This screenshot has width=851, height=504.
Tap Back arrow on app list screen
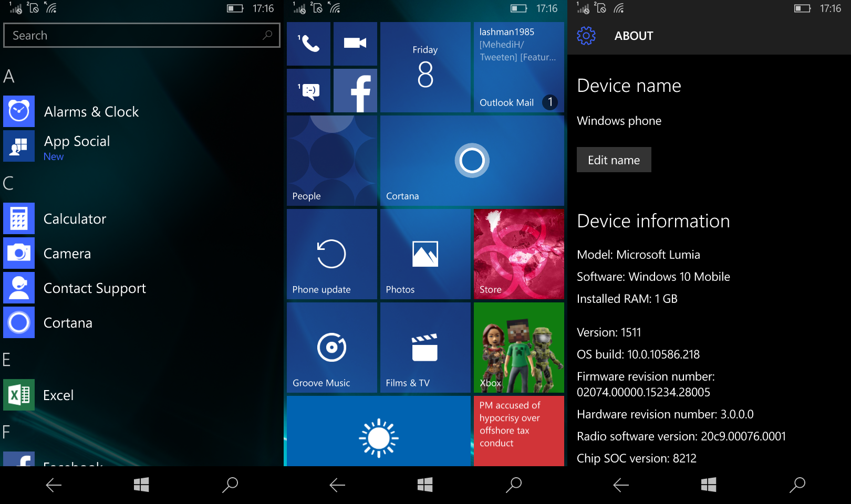tap(54, 485)
